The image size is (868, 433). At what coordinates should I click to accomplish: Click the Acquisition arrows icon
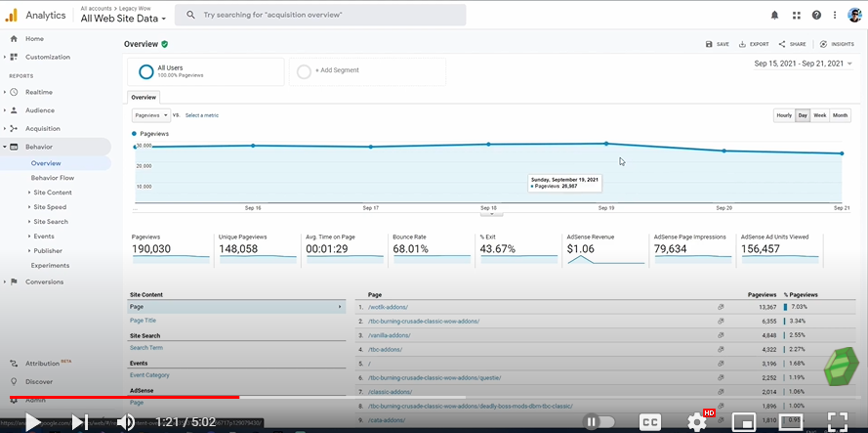(x=14, y=129)
